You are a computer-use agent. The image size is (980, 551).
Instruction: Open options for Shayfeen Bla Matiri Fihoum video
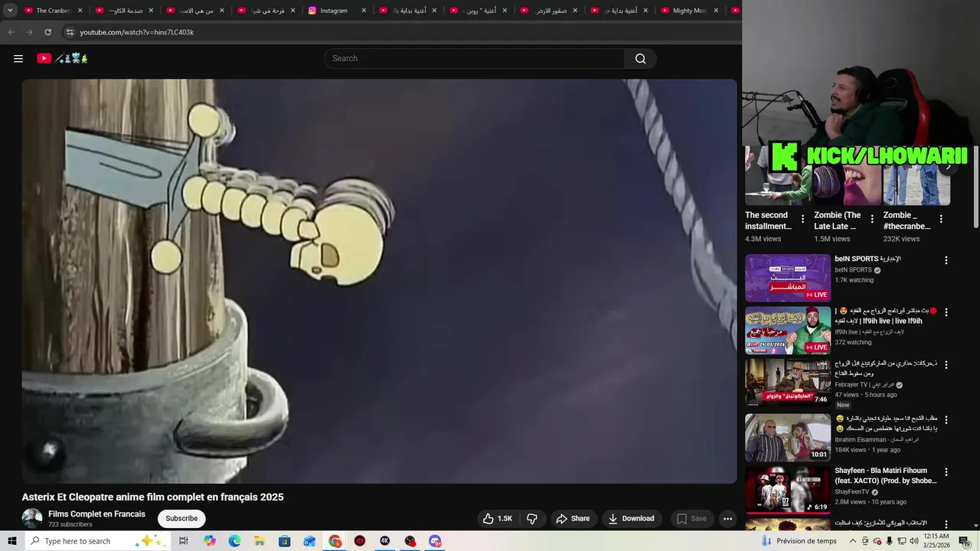(946, 472)
